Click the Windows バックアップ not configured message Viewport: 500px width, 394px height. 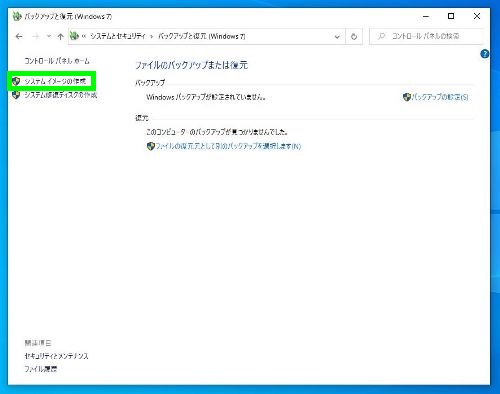206,97
